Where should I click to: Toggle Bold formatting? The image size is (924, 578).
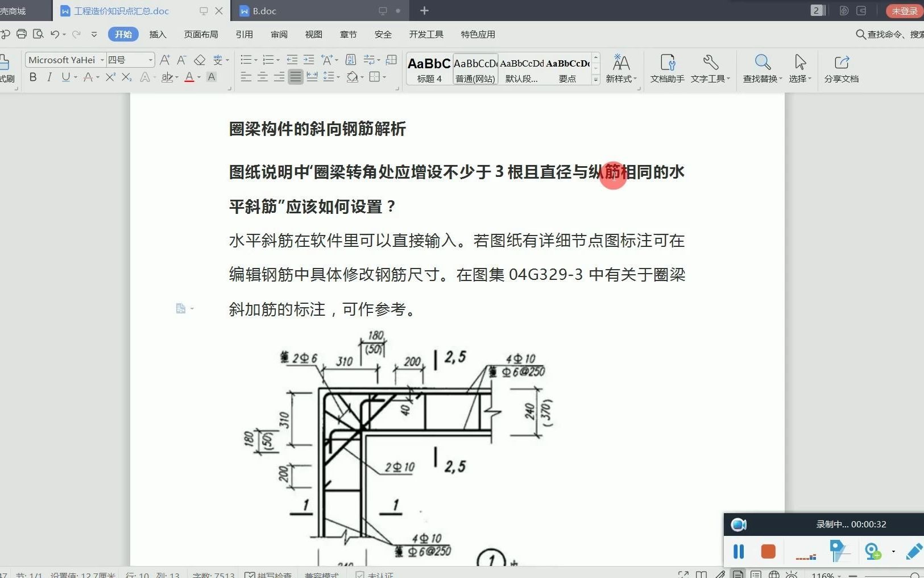click(33, 77)
